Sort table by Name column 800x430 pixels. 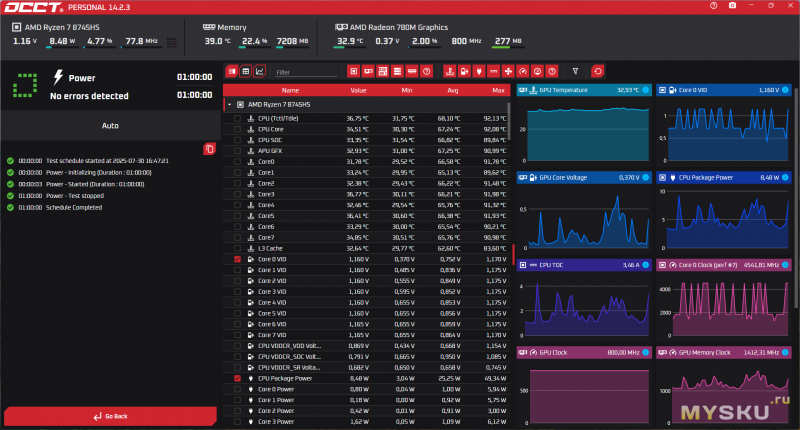click(290, 90)
